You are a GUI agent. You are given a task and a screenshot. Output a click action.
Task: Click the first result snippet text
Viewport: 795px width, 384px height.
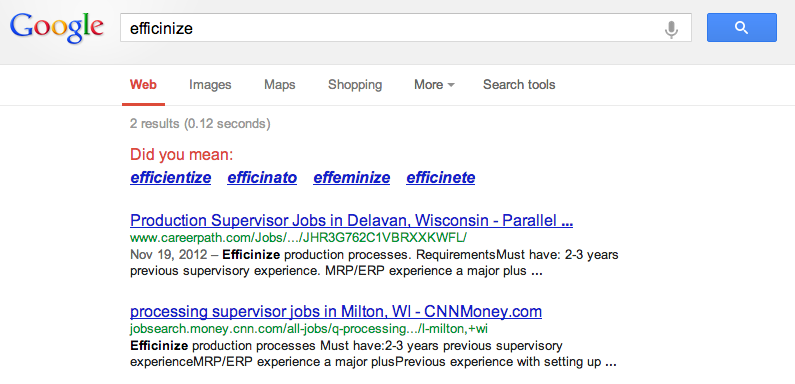click(374, 262)
